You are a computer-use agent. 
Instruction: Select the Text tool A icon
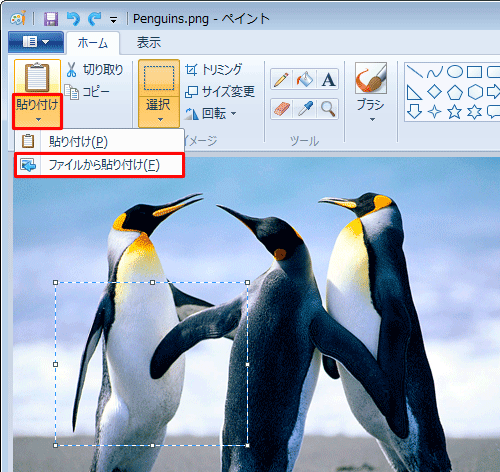coord(328,80)
